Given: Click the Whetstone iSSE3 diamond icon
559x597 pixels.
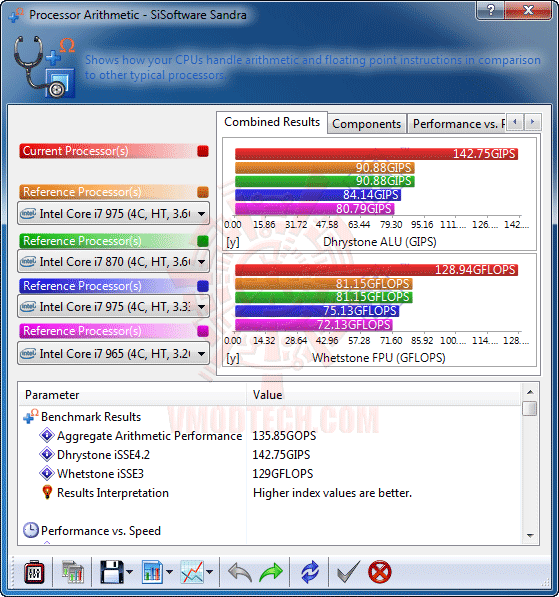Looking at the screenshot, I should click(47, 473).
